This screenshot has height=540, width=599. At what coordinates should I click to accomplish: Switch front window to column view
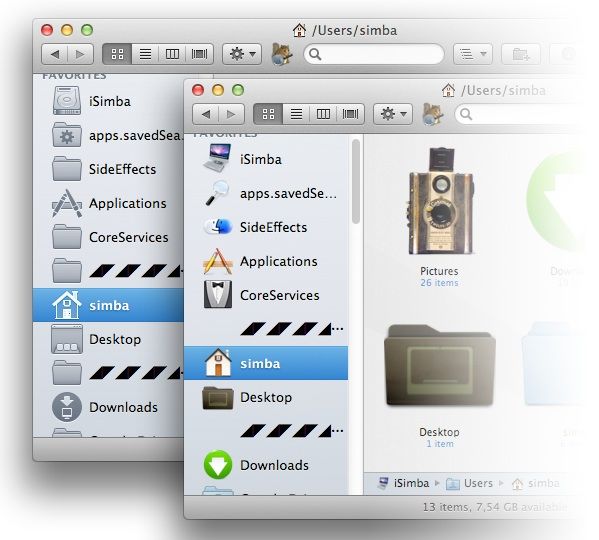click(323, 114)
